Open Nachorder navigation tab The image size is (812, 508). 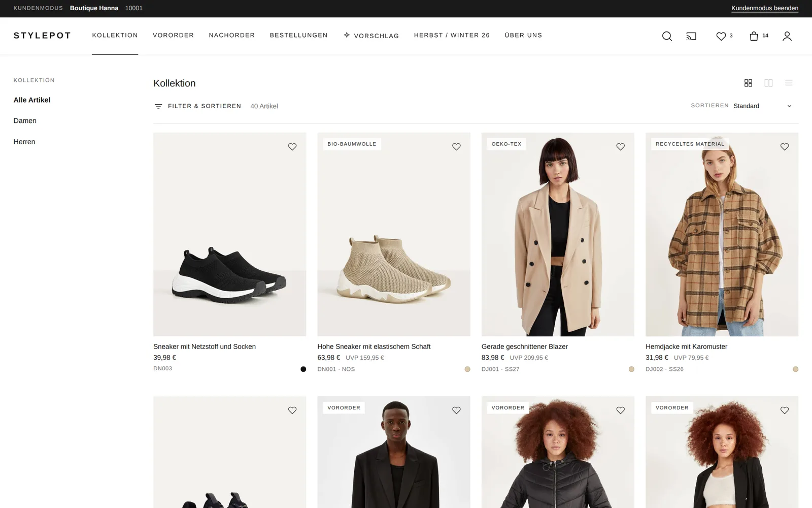[232, 35]
